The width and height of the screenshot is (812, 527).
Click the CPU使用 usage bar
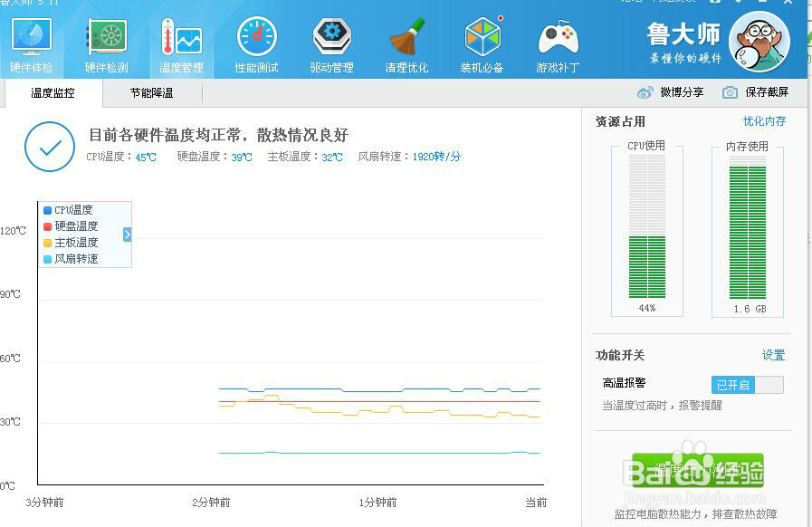tap(647, 226)
